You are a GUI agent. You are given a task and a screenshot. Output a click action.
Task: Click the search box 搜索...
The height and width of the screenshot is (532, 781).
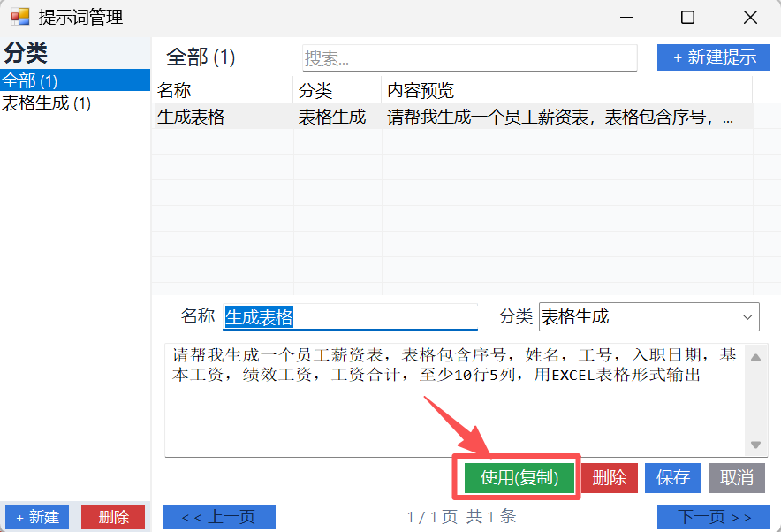click(x=469, y=58)
